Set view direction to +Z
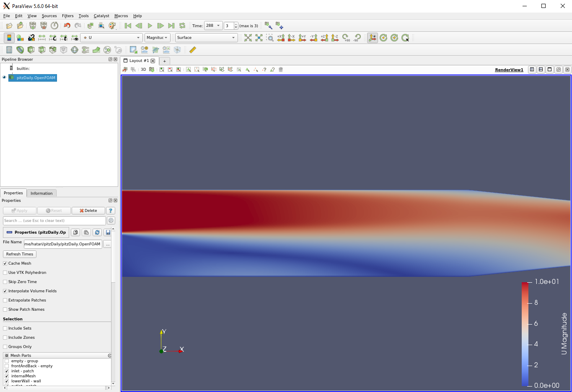The height and width of the screenshot is (392, 572). coord(324,38)
